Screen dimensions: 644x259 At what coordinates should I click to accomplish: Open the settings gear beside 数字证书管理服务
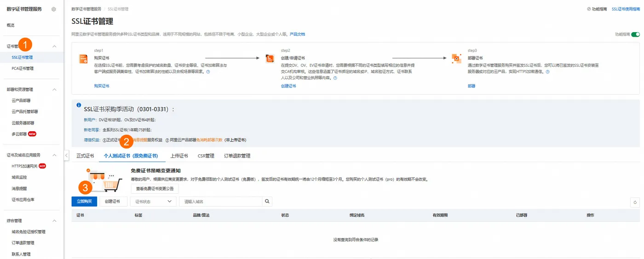54,9
